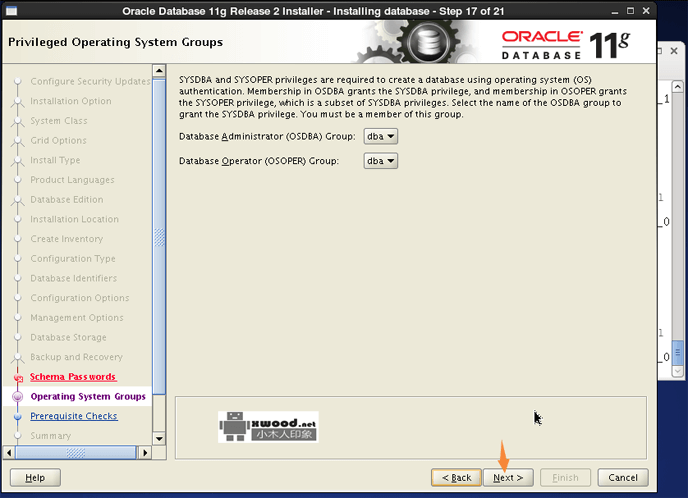Cancel the database installation
The height and width of the screenshot is (498, 688).
pyautogui.click(x=623, y=478)
